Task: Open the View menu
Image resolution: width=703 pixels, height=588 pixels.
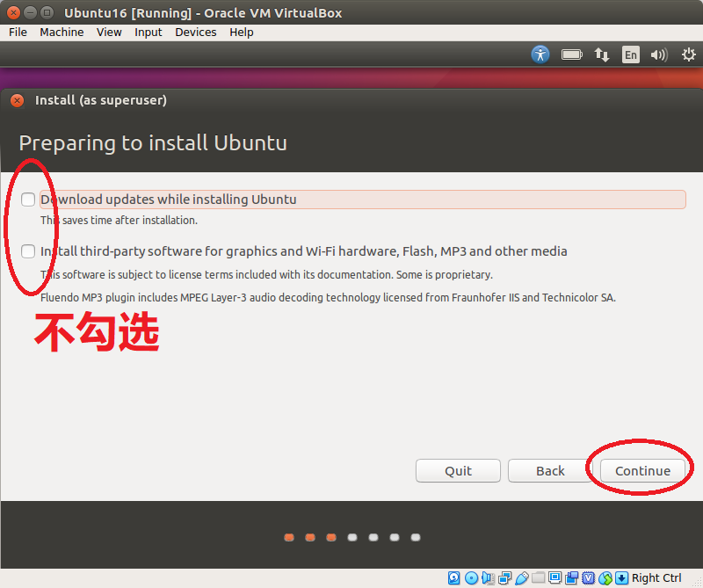Action: pyautogui.click(x=109, y=33)
